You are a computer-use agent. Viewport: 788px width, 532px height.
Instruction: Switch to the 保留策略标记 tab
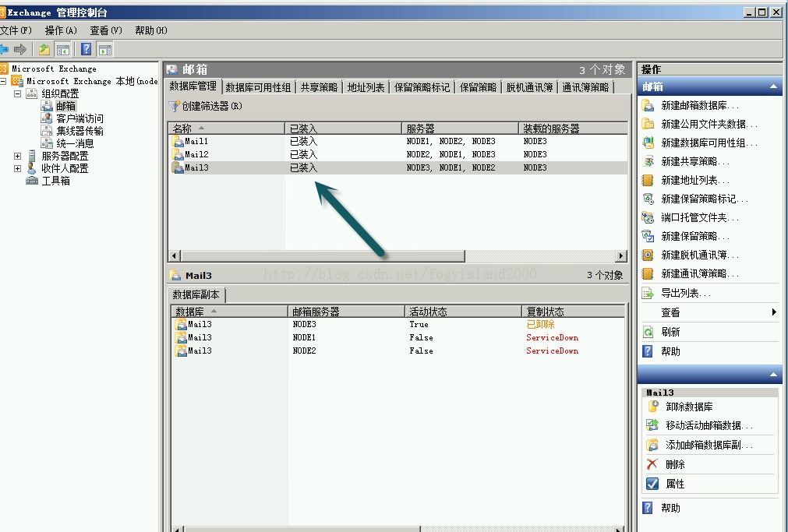[422, 87]
